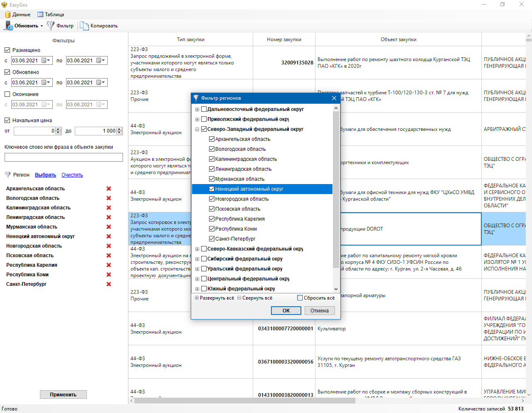Expand Приволжский федеральный округ node
The height and width of the screenshot is (413, 532).
[197, 119]
